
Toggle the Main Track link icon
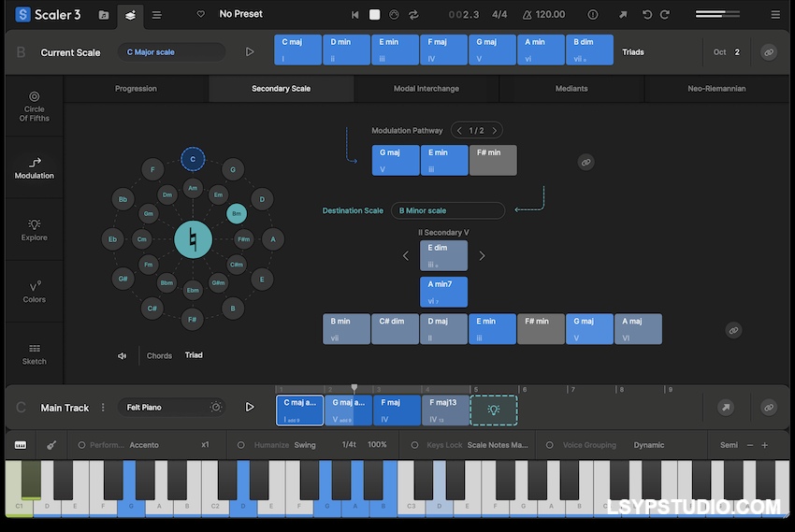coord(769,408)
